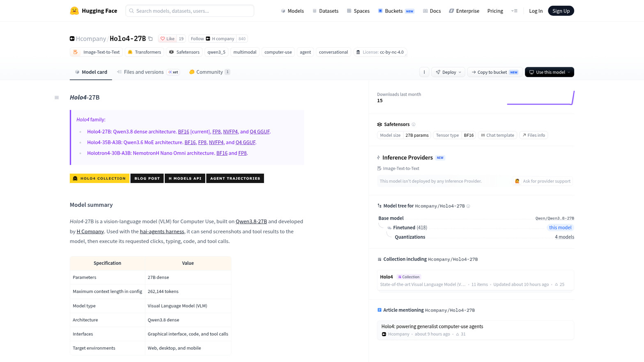Click the Hugging Face logo icon
The width and height of the screenshot is (644, 362).
tap(74, 11)
